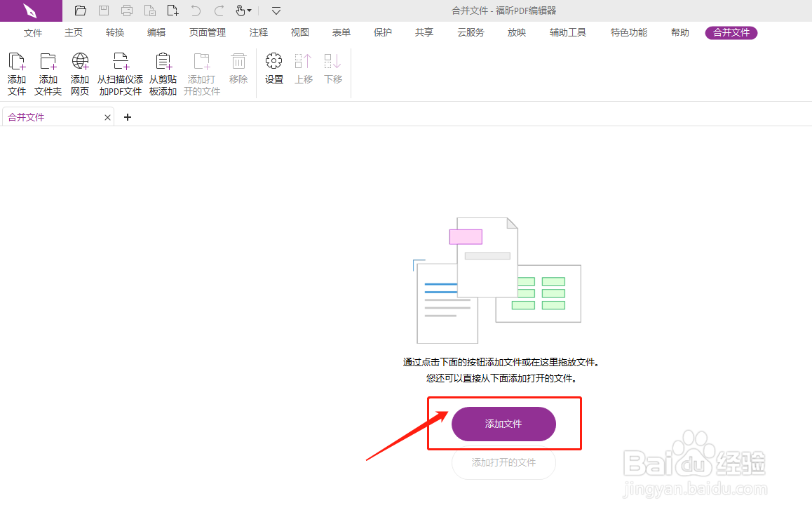Select 辅助工具 ribbon tab
Image resolution: width=812 pixels, height=517 pixels.
[568, 33]
